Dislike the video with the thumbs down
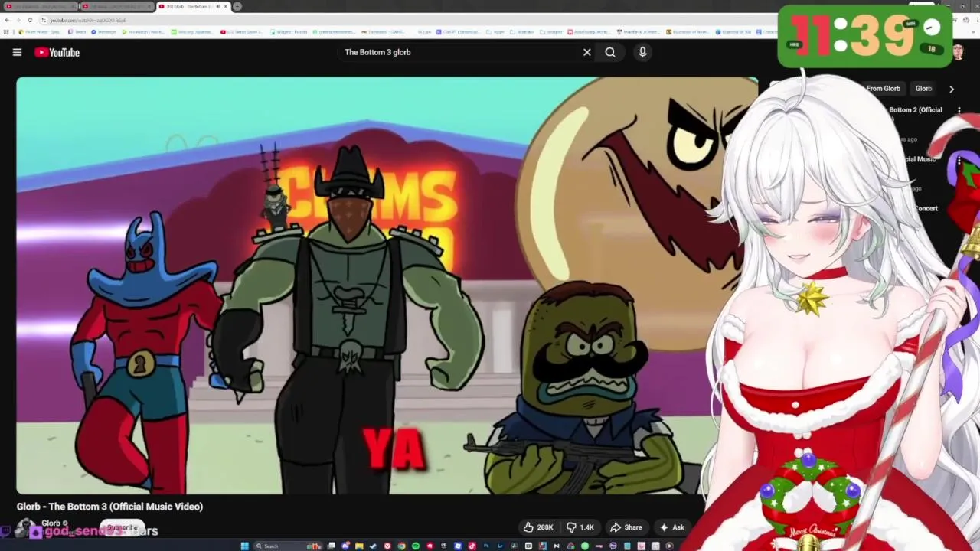 [x=580, y=527]
